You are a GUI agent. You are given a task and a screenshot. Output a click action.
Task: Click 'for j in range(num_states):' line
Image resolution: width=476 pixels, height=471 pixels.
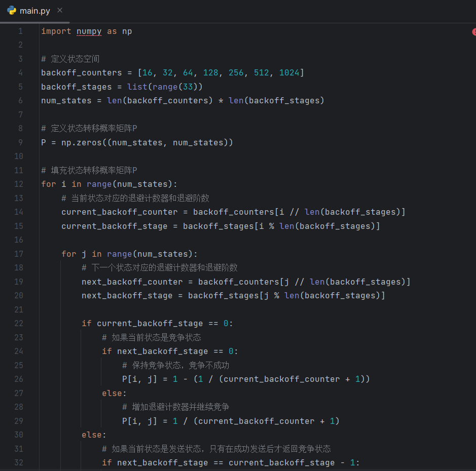[129, 254]
